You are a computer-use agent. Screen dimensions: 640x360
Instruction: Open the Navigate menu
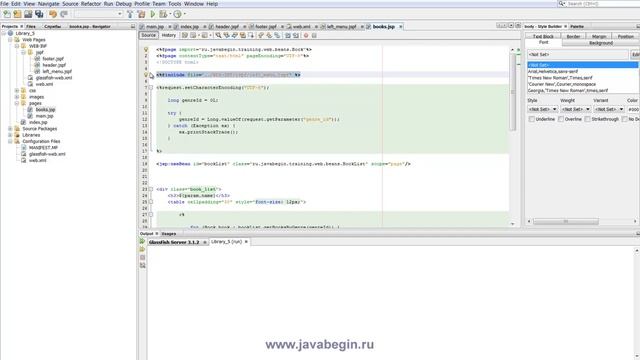tap(49, 4)
